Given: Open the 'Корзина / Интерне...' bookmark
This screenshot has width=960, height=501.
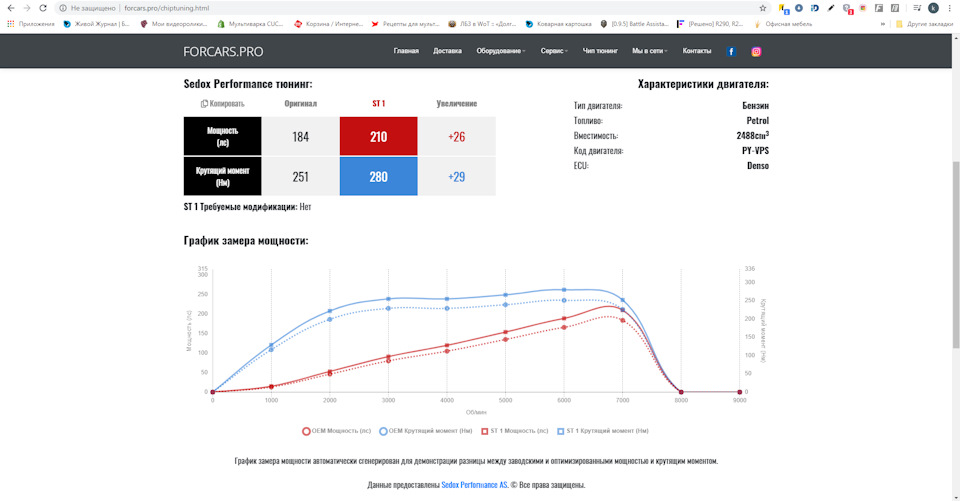Looking at the screenshot, I should pos(328,24).
